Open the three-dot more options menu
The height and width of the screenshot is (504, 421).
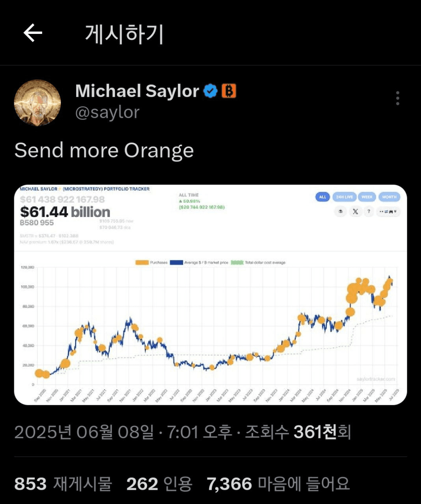pos(397,98)
